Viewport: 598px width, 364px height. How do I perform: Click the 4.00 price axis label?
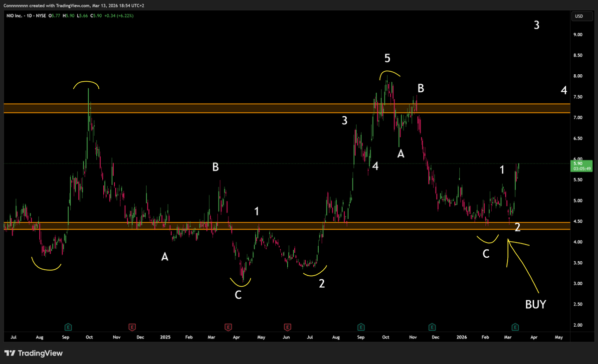(x=578, y=242)
